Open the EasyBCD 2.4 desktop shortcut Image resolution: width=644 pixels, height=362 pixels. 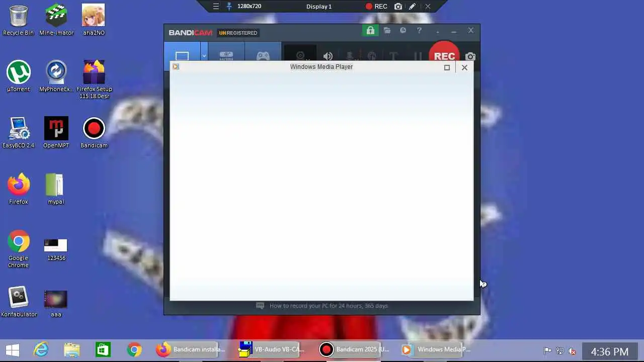tap(18, 133)
